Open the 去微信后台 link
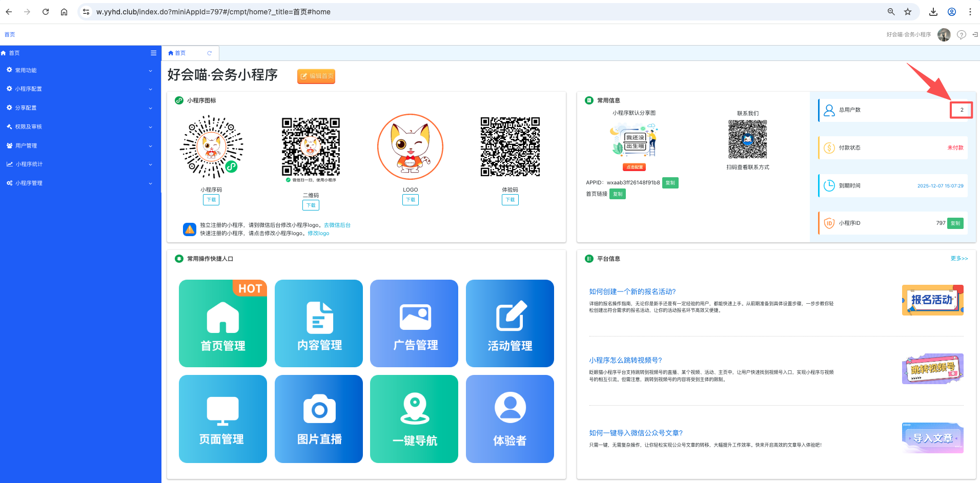The height and width of the screenshot is (483, 980). coord(337,225)
